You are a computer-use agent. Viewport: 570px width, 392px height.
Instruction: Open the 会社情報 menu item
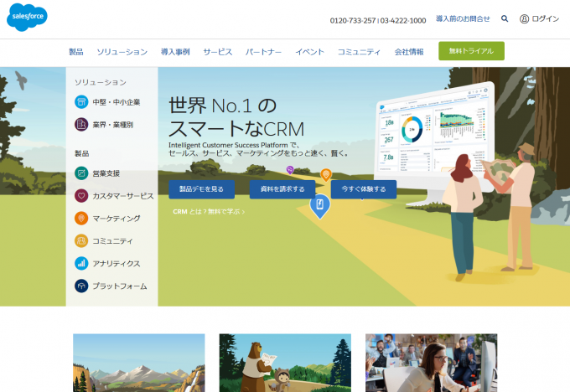coord(409,52)
